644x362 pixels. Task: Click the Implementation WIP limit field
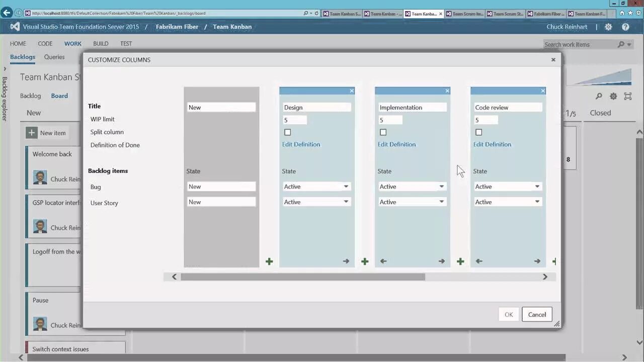click(390, 120)
